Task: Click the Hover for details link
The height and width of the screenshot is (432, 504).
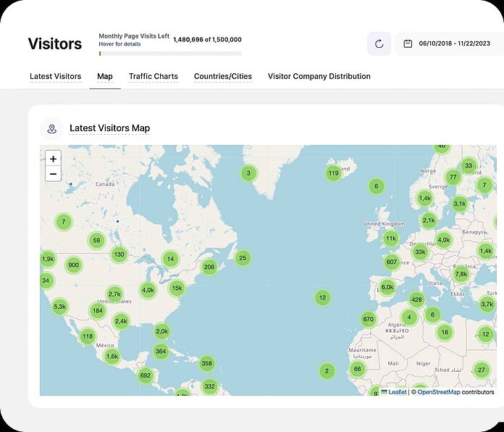Action: coord(119,44)
